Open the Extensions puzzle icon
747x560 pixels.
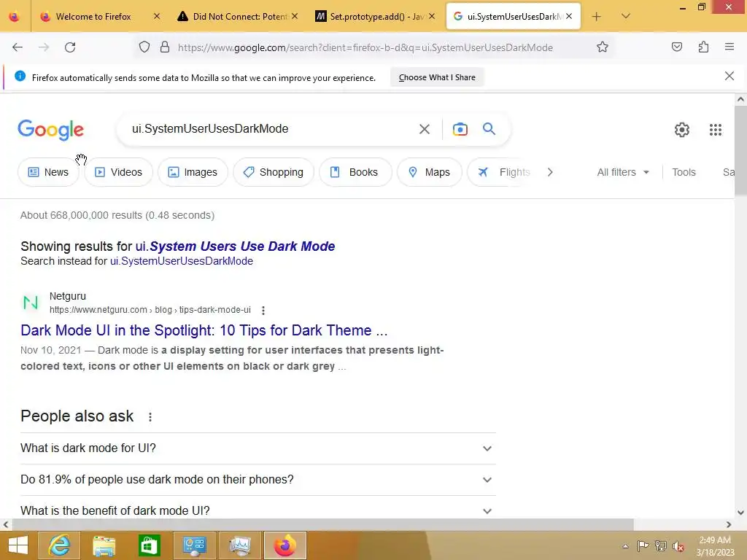coord(703,47)
